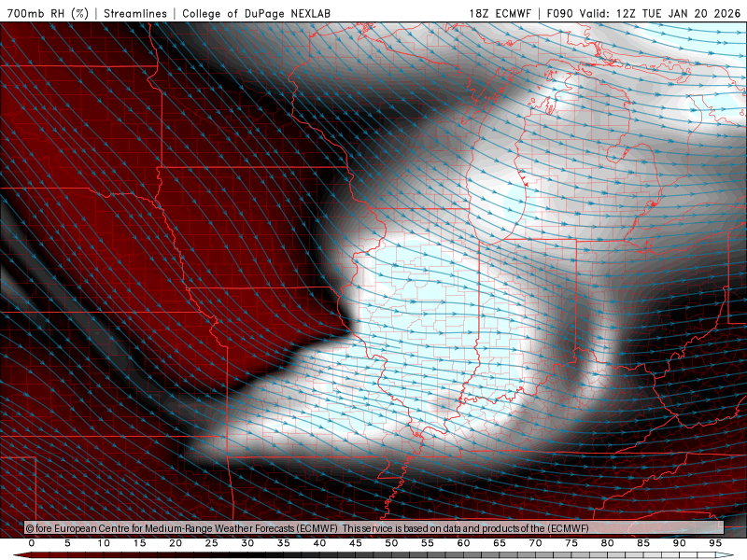Click the '60' value on color scale
747x560 pixels.
click(x=463, y=543)
